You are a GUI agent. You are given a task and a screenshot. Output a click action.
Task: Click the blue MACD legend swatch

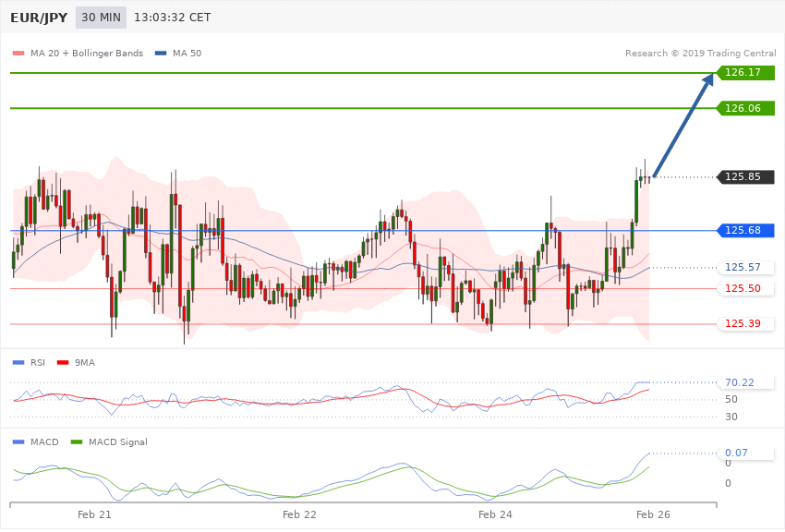[x=18, y=441]
